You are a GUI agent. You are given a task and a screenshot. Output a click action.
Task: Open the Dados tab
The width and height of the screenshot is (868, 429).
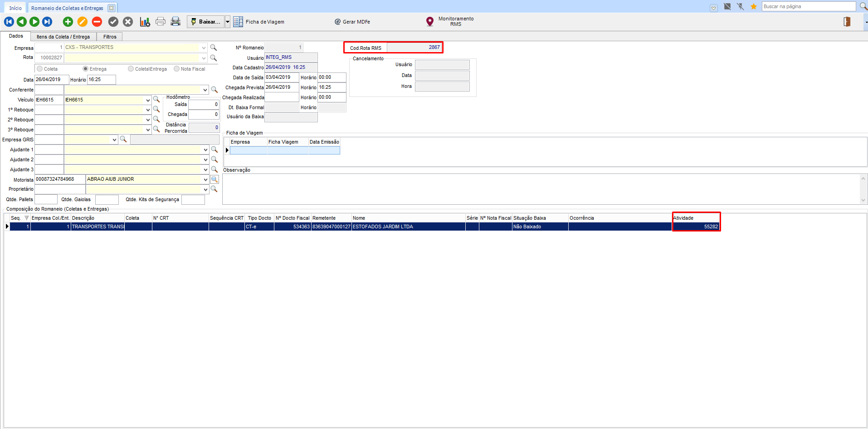[16, 36]
